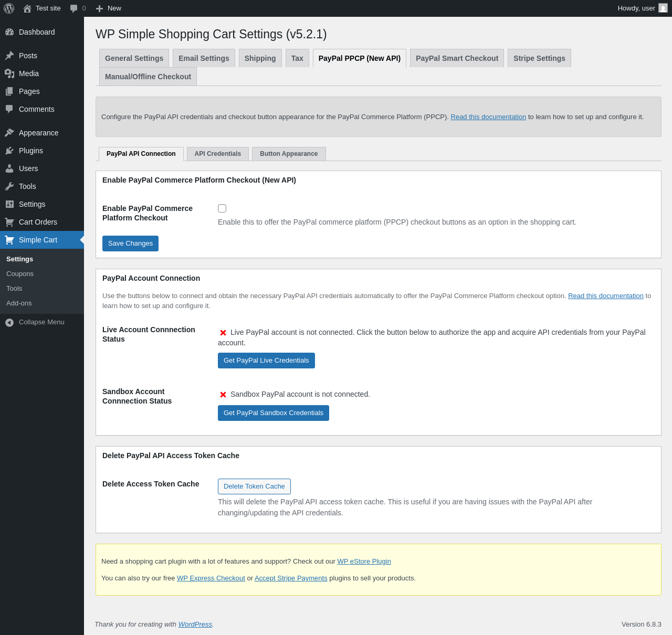Click the Appearance paintbrush icon
Image resolution: width=672 pixels, height=635 pixels.
click(9, 133)
